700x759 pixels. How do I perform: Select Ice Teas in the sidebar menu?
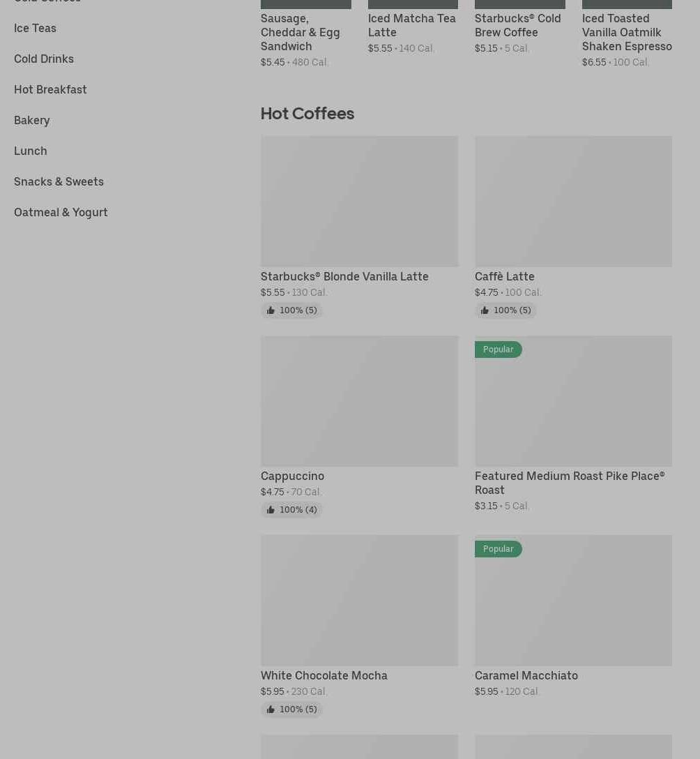(x=35, y=28)
